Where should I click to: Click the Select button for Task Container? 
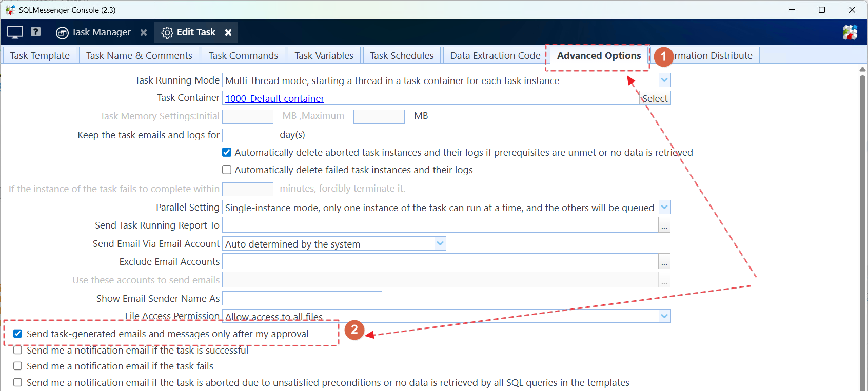[x=655, y=98]
